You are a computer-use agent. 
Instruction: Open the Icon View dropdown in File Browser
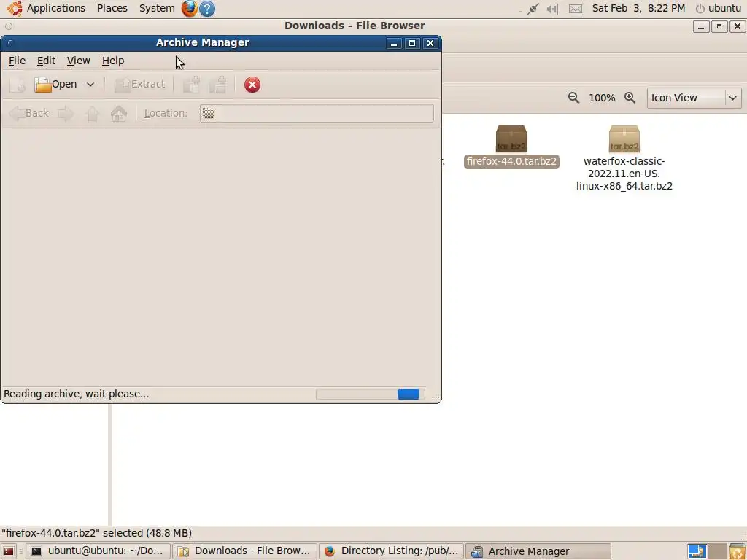[x=694, y=98]
